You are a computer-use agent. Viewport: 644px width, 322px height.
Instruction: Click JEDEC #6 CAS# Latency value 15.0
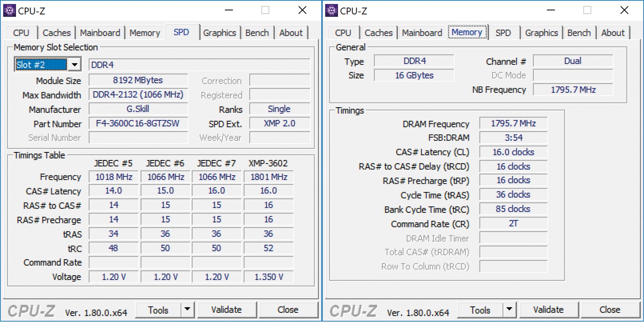click(165, 191)
